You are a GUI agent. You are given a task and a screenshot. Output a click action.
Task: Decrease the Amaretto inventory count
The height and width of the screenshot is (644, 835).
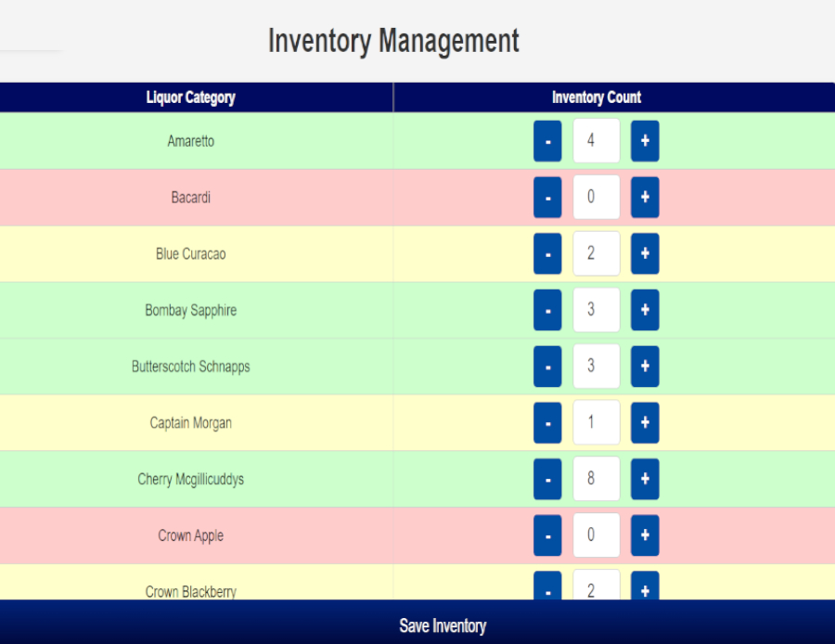pos(547,141)
